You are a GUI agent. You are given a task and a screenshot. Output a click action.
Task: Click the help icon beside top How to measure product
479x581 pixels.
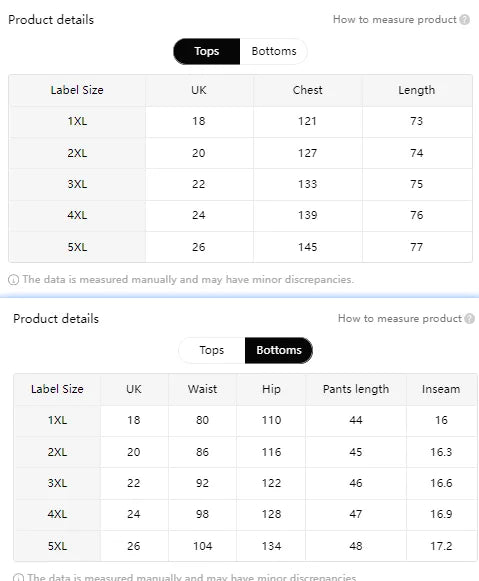point(465,20)
